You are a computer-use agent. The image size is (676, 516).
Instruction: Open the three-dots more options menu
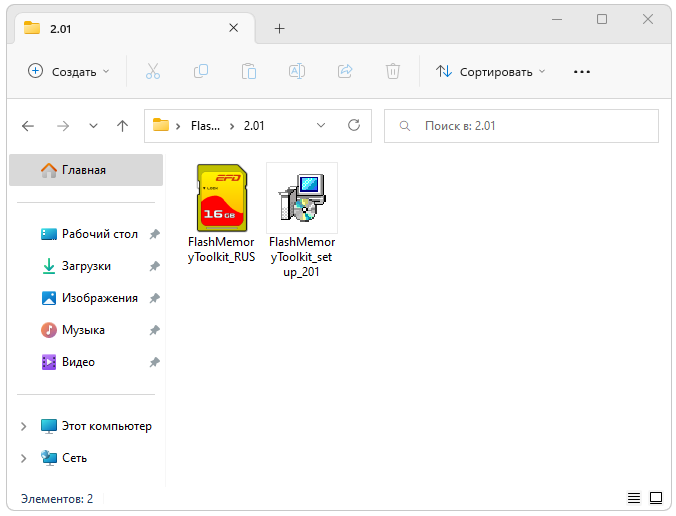(582, 71)
